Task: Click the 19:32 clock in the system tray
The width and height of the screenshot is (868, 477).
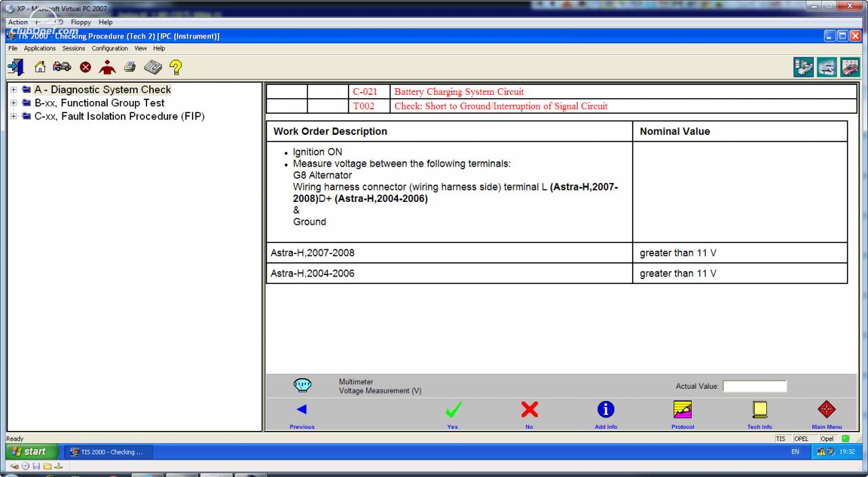Action: 847,452
